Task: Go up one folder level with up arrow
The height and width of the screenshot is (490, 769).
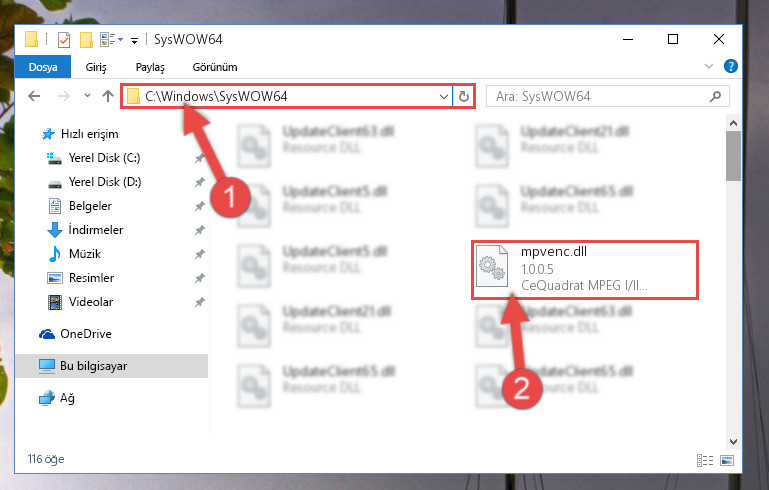Action: [x=108, y=96]
